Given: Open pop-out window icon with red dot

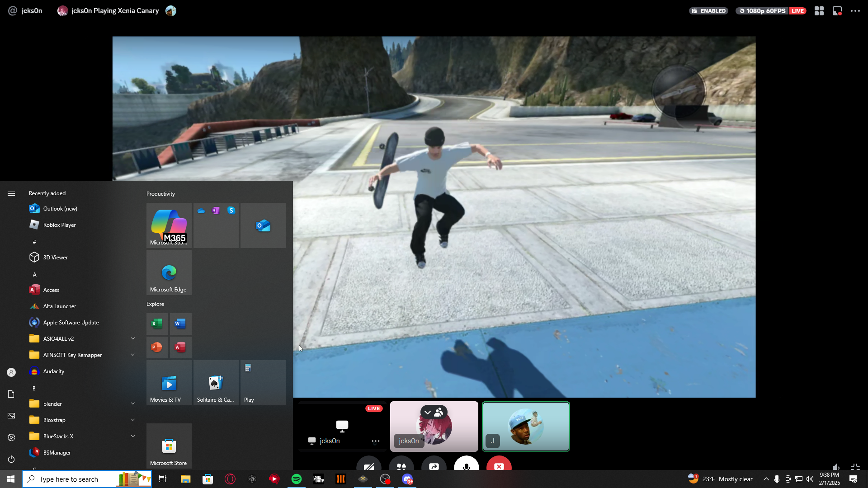Looking at the screenshot, I should (x=837, y=11).
